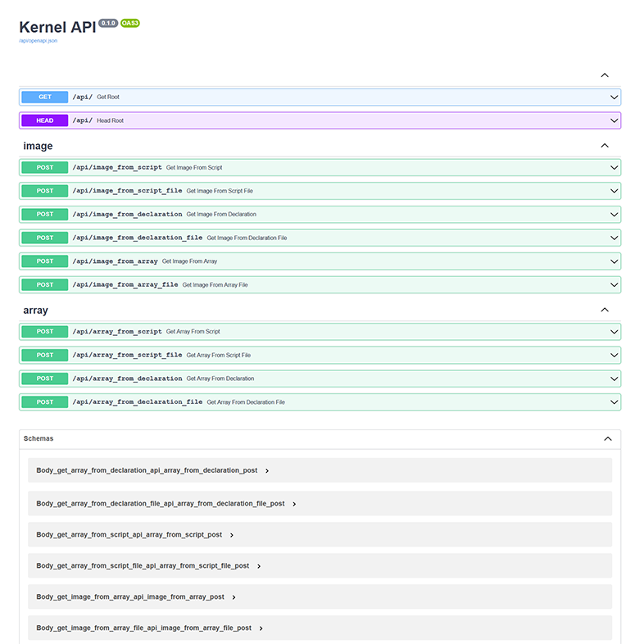
Task: Click chevron on image_from_array_file row
Action: tap(614, 284)
